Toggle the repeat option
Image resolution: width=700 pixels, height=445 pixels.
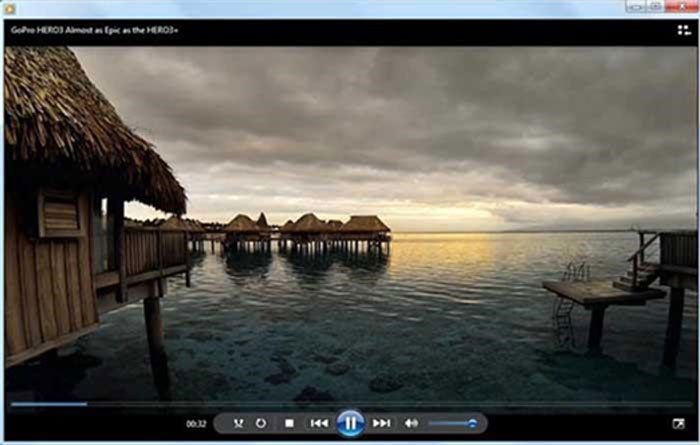261,423
